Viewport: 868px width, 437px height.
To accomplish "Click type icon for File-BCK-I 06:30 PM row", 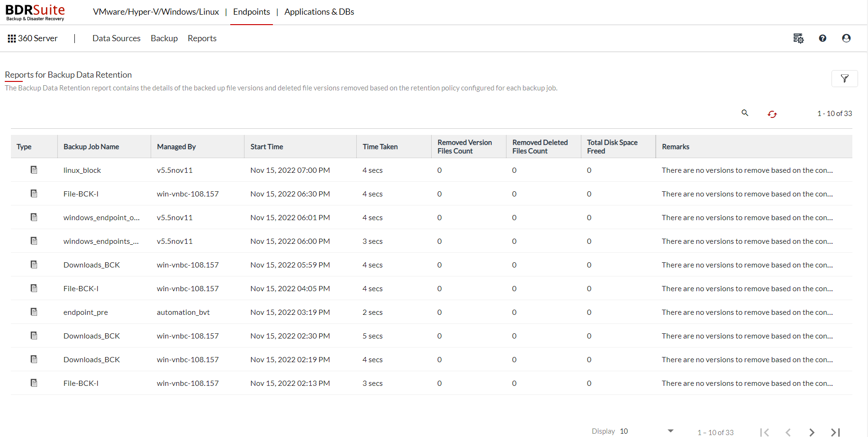I will pos(34,194).
